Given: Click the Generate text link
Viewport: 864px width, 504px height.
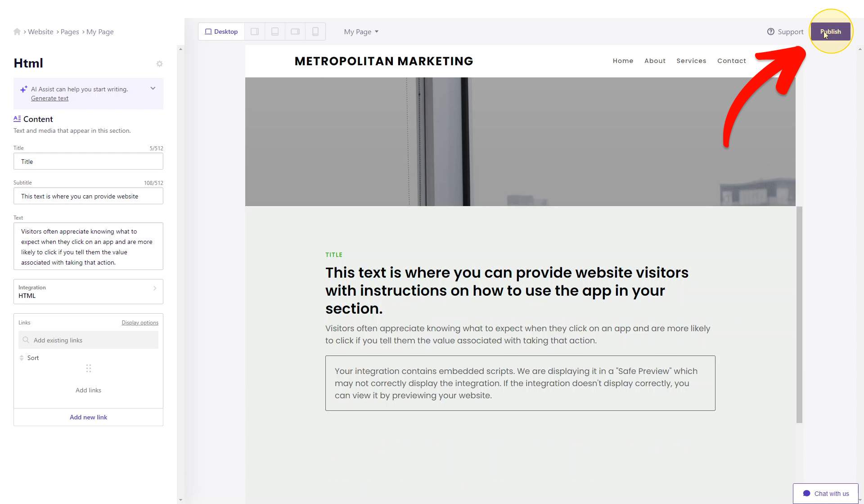Looking at the screenshot, I should coord(49,98).
